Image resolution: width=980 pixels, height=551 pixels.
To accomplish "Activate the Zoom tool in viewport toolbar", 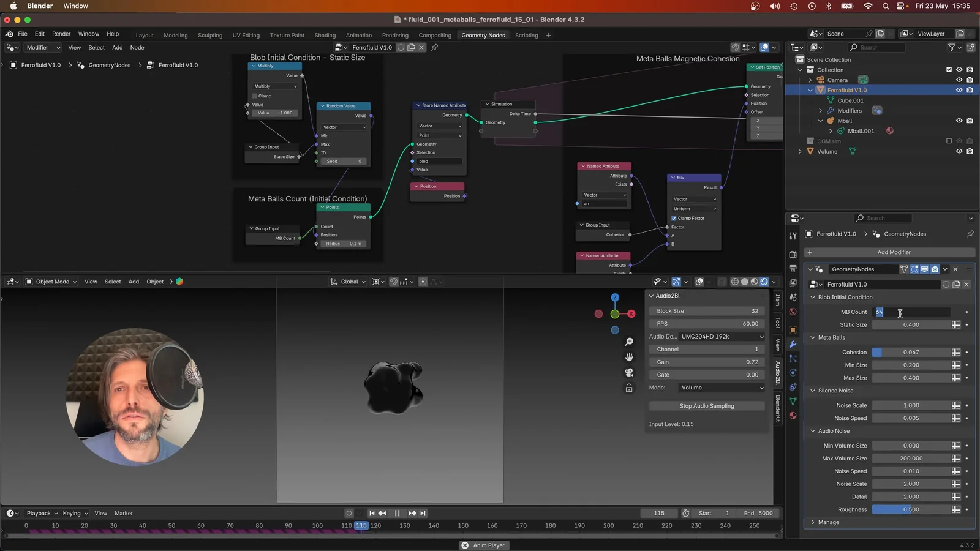I will tap(629, 342).
